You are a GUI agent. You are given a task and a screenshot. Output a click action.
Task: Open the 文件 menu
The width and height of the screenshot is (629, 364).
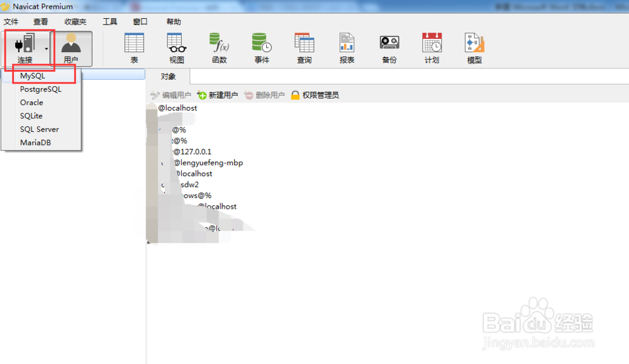[x=11, y=21]
